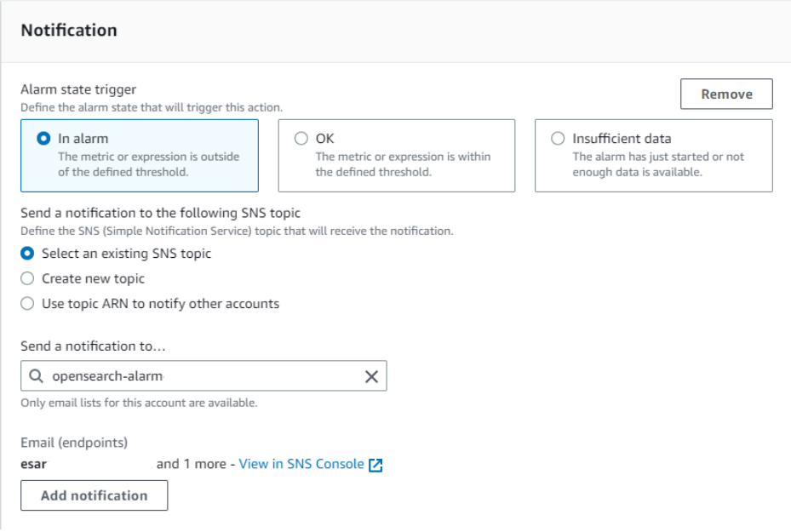Click the Remove button
The height and width of the screenshot is (532, 791).
pos(726,94)
